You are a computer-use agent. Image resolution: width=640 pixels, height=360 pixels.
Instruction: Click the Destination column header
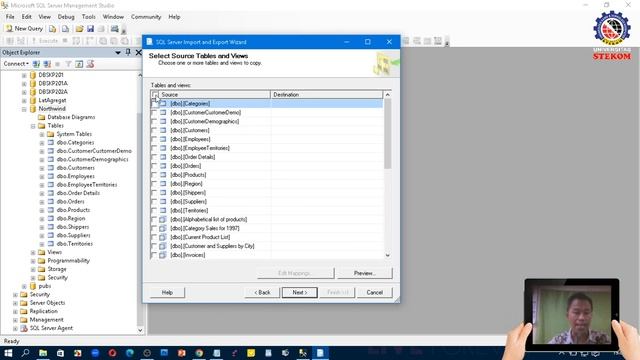tap(327, 95)
